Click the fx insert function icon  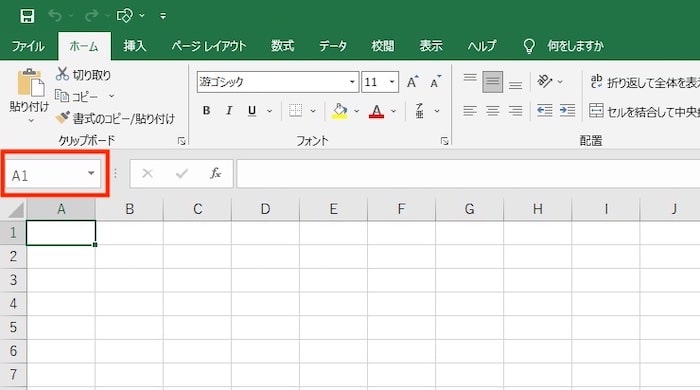pos(216,173)
